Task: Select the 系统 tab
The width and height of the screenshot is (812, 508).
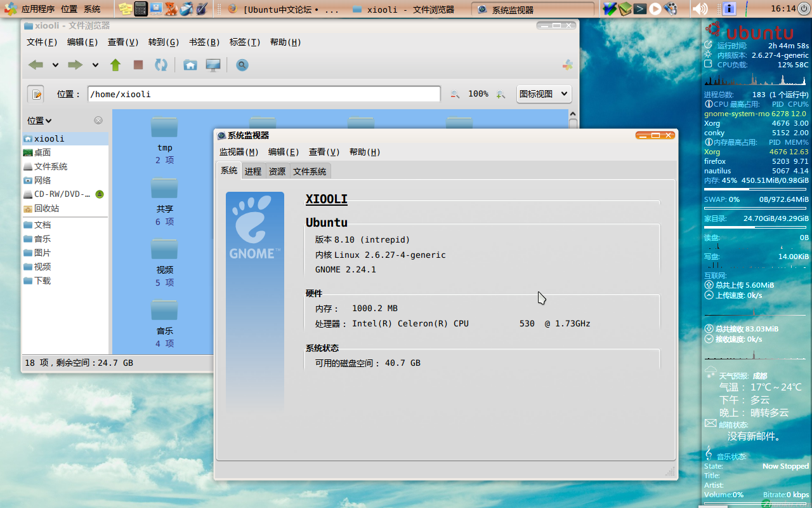Action: tap(229, 171)
